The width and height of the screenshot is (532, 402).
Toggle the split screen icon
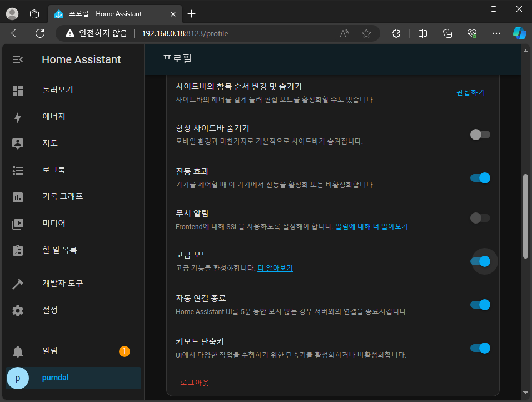[422, 33]
